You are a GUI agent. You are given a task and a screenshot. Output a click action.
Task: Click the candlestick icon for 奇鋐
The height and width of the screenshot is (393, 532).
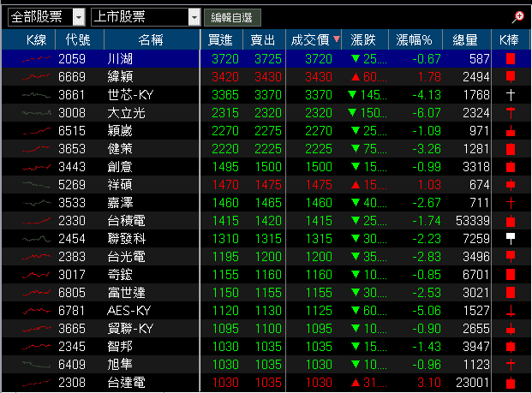[511, 275]
